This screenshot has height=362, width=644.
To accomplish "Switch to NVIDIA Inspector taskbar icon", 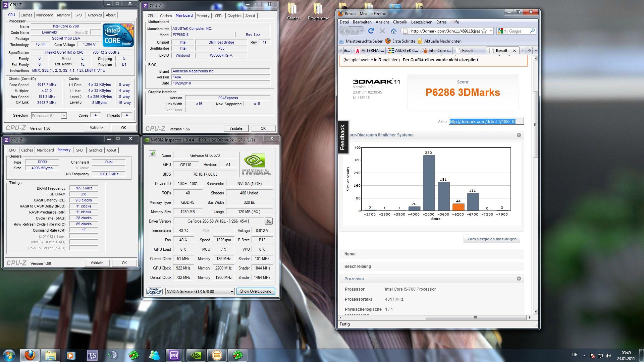I will click(x=196, y=355).
